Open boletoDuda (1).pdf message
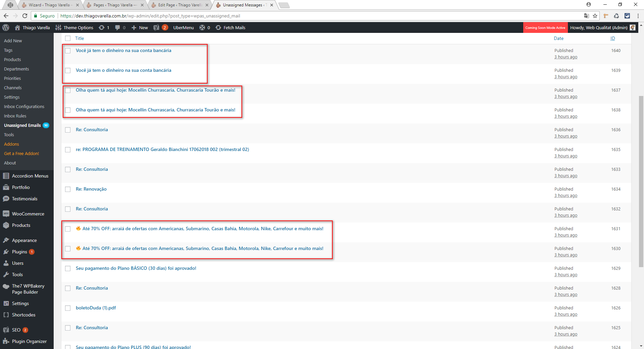 [96, 308]
